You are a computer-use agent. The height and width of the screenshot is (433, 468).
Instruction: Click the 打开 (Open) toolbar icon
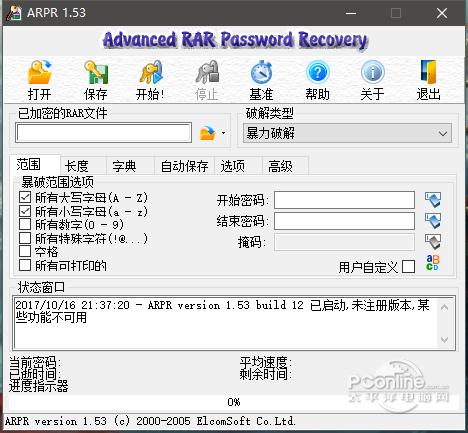tap(40, 73)
